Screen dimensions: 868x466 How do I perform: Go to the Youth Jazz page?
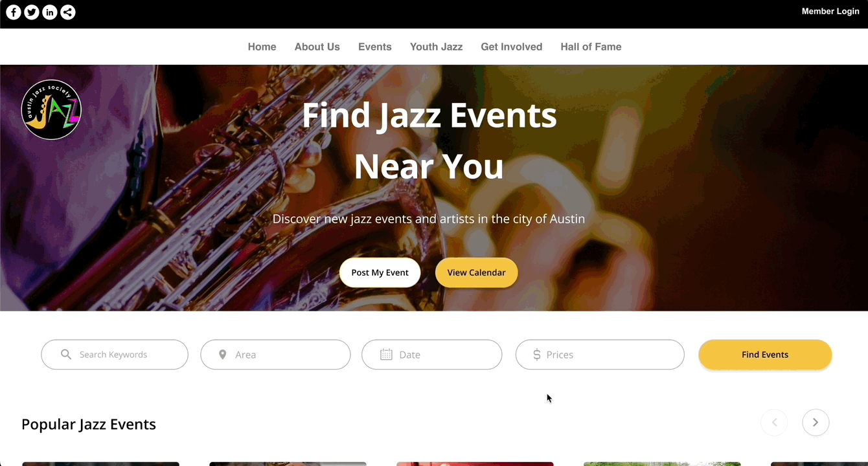coord(436,47)
